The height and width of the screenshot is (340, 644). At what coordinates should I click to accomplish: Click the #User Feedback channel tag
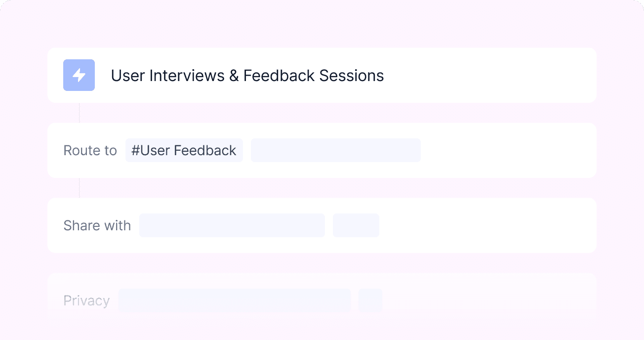tap(184, 150)
